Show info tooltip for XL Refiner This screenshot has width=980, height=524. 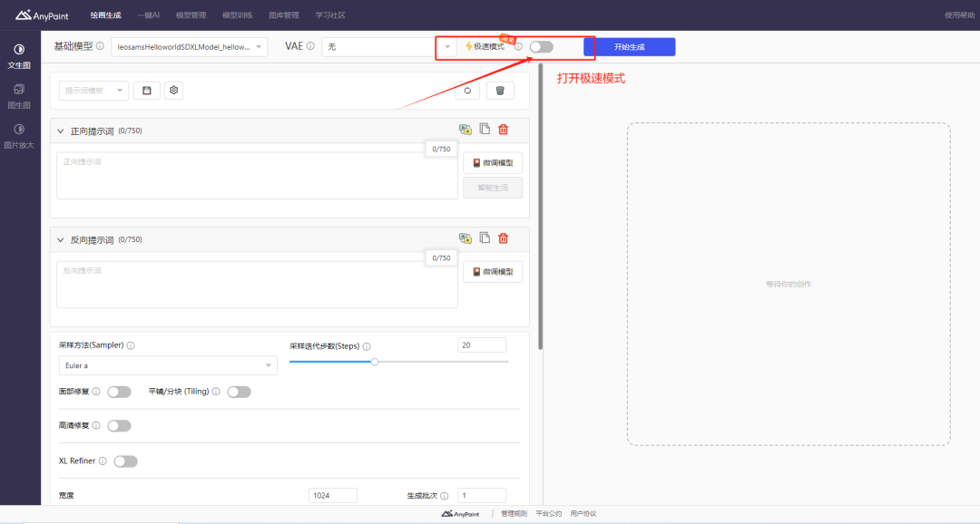103,461
